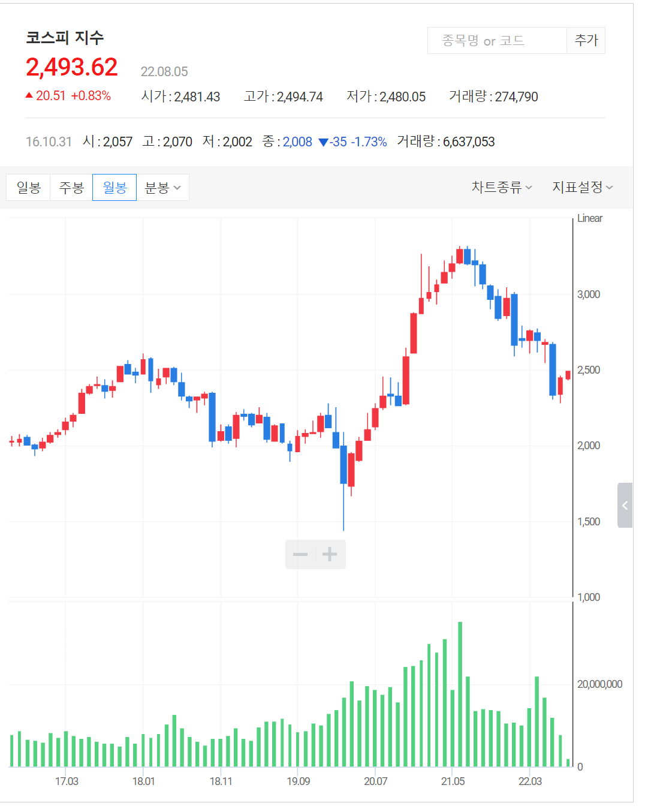Image resolution: width=648 pixels, height=812 pixels.
Task: Zoom in the chart with plus button
Action: 330,554
